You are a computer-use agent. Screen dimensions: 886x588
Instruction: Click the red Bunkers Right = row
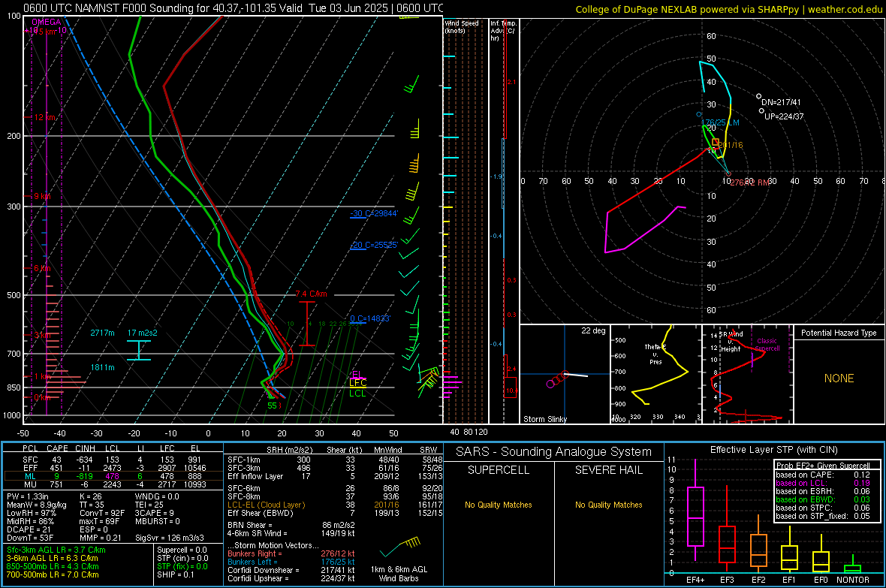291,553
